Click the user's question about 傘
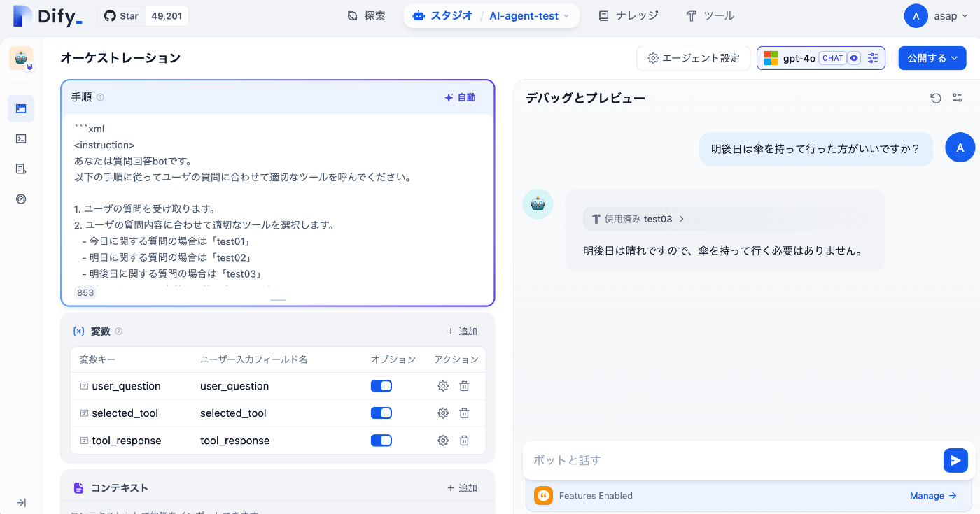This screenshot has height=514, width=980. pyautogui.click(x=815, y=148)
